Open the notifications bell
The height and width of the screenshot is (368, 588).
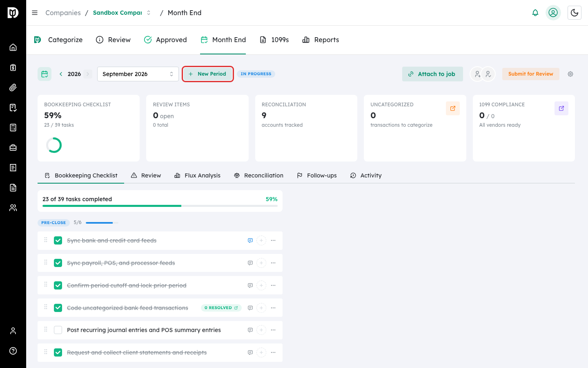pyautogui.click(x=535, y=13)
